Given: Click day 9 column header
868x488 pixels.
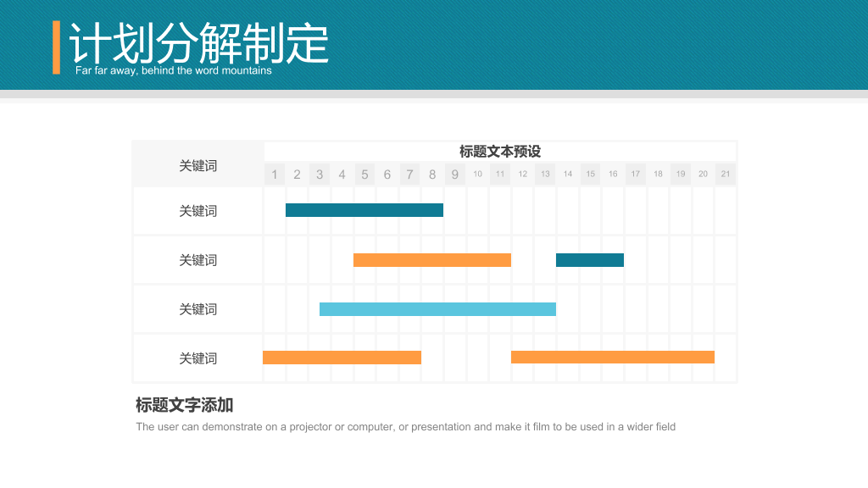Looking at the screenshot, I should 455,175.
